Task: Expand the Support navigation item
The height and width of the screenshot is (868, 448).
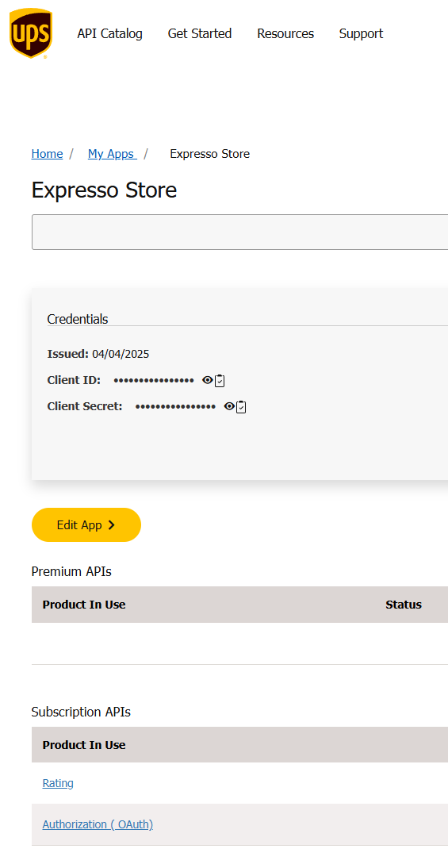Action: [x=361, y=34]
